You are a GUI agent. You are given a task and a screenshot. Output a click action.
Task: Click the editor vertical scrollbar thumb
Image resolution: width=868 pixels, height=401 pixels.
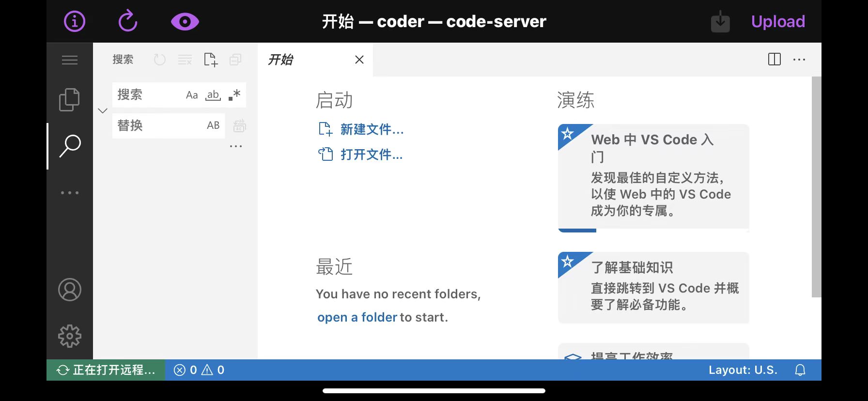click(x=816, y=187)
